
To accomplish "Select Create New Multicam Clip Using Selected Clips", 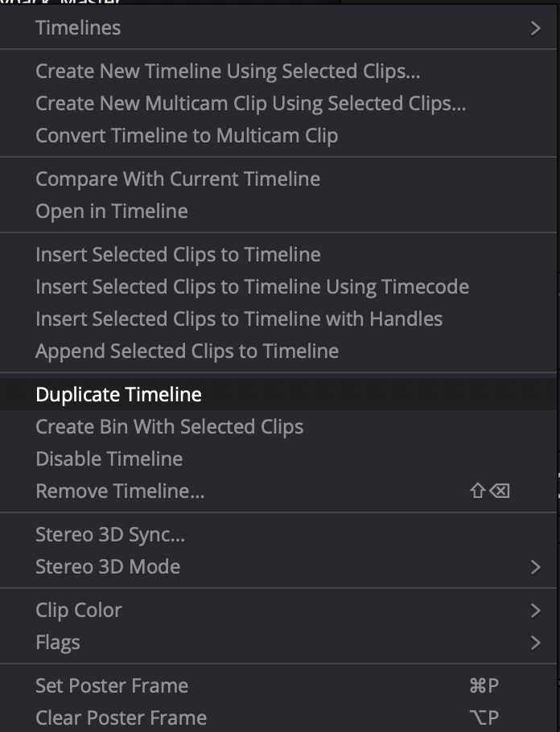I will (x=278, y=104).
